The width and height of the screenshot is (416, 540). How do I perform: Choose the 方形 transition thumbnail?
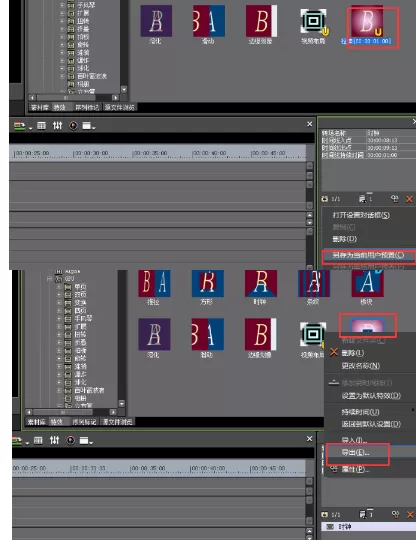coord(208,284)
